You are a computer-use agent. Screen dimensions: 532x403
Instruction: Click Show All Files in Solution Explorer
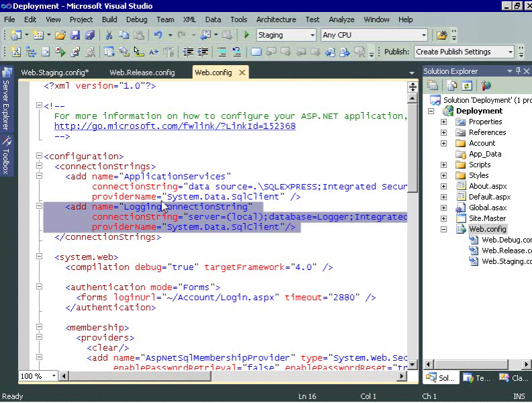(451, 86)
